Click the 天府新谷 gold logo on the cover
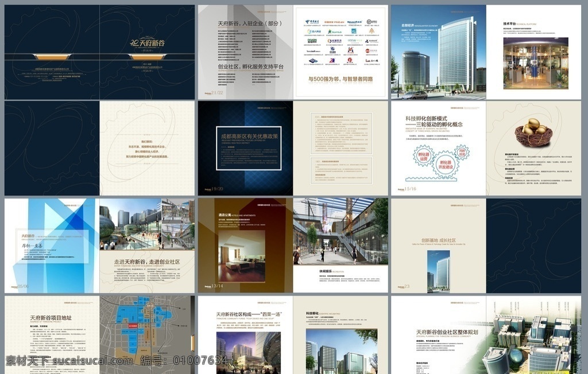This screenshot has height=374, width=588. 148,43
